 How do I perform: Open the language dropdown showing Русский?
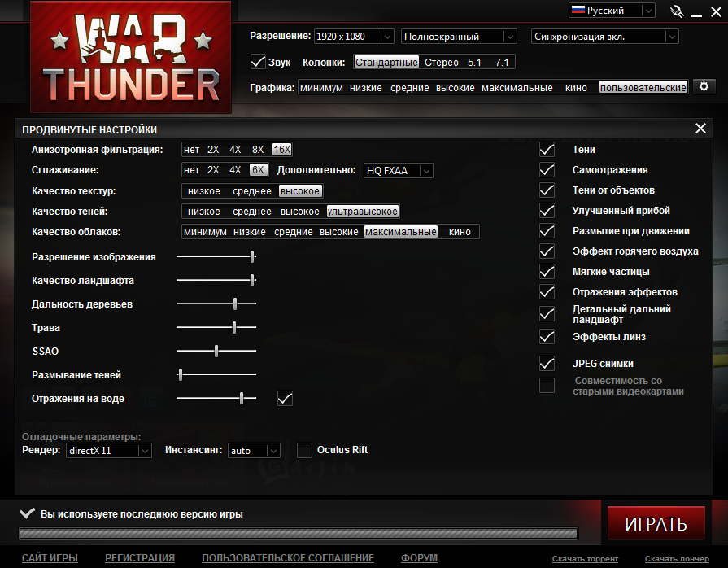612,11
